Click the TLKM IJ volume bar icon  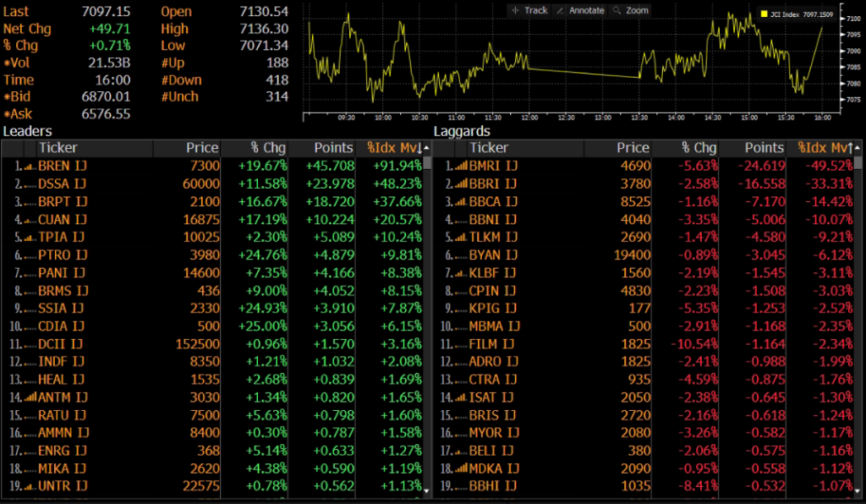(461, 238)
